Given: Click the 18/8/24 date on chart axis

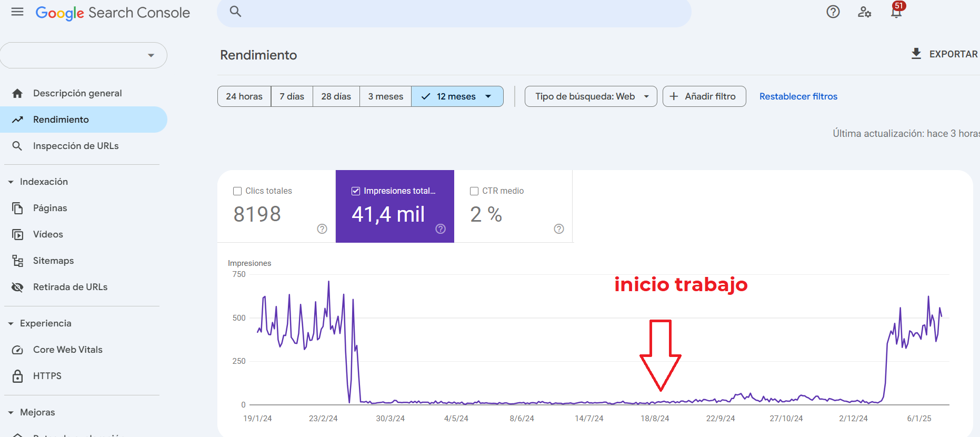Looking at the screenshot, I should pos(655,419).
